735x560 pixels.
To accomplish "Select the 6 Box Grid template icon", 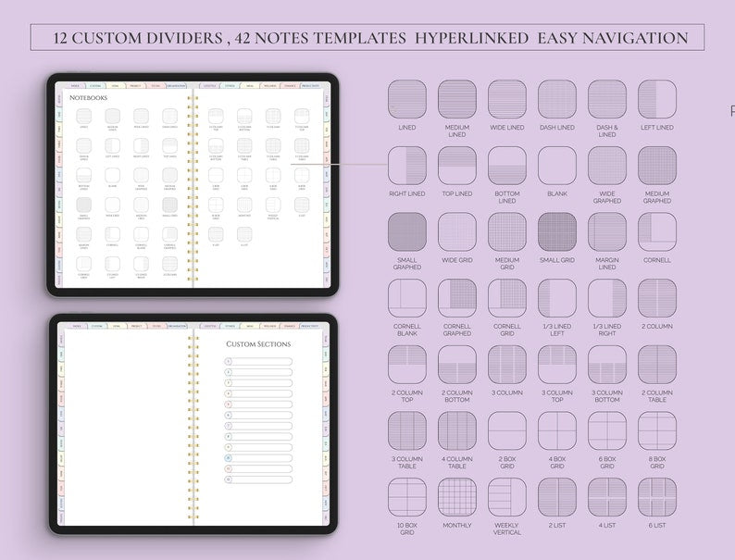I will pyautogui.click(x=607, y=430).
